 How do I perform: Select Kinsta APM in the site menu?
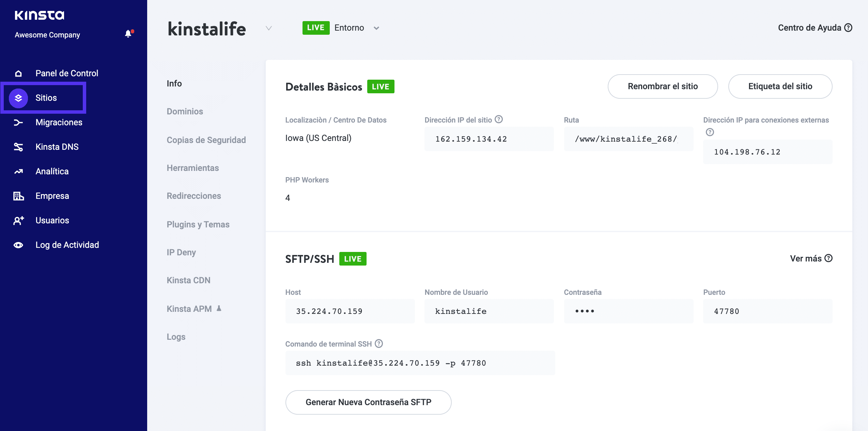click(x=189, y=309)
